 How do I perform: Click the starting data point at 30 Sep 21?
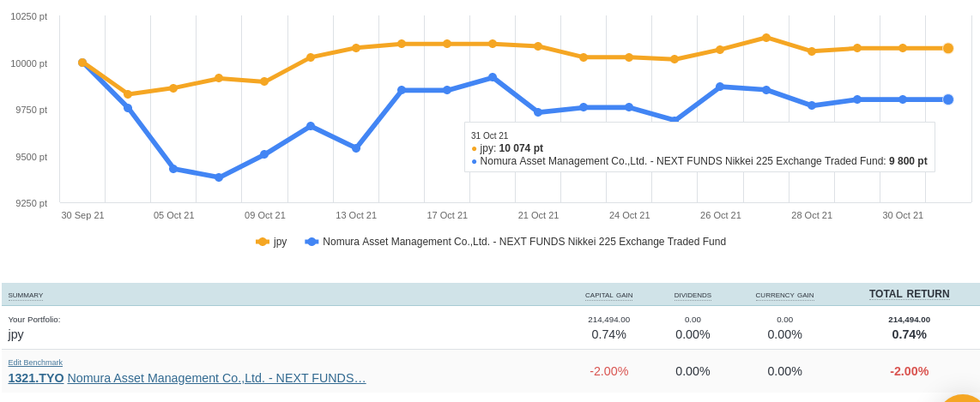click(x=82, y=63)
